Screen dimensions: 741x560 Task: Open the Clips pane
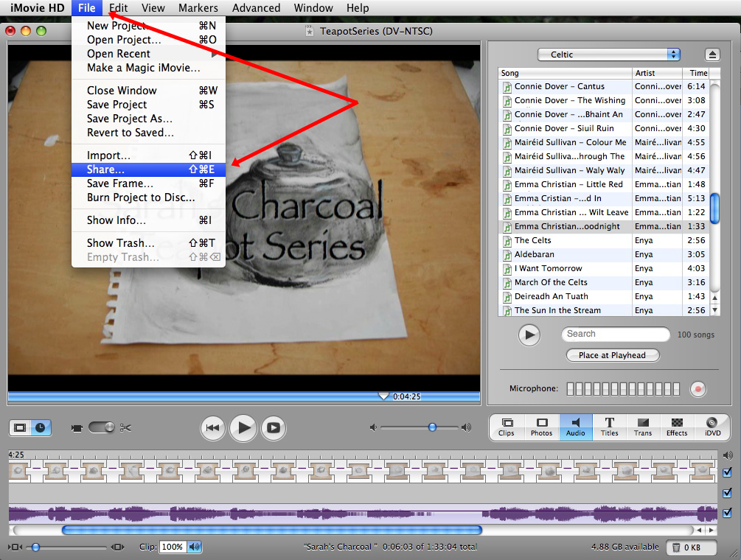[x=507, y=427]
